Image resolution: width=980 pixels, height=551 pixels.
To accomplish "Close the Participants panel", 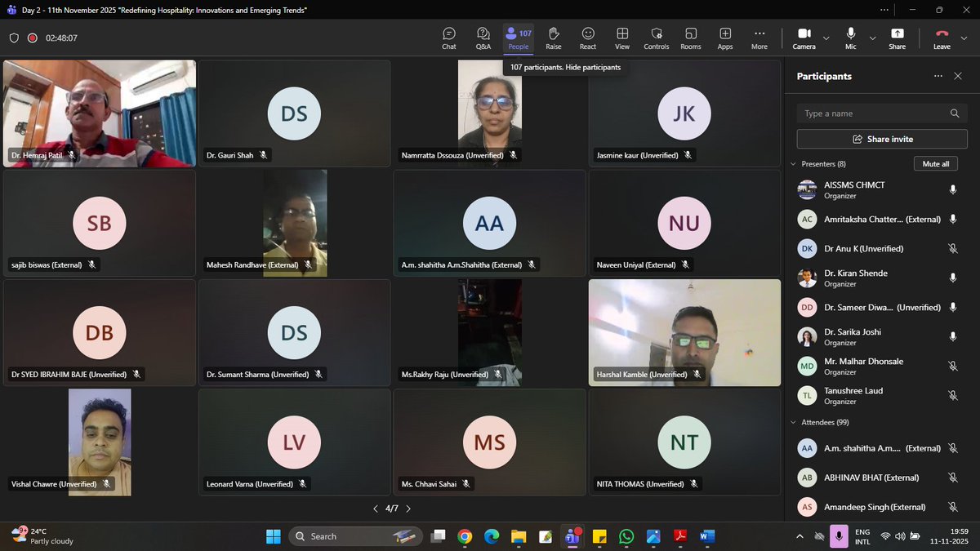I will click(958, 76).
